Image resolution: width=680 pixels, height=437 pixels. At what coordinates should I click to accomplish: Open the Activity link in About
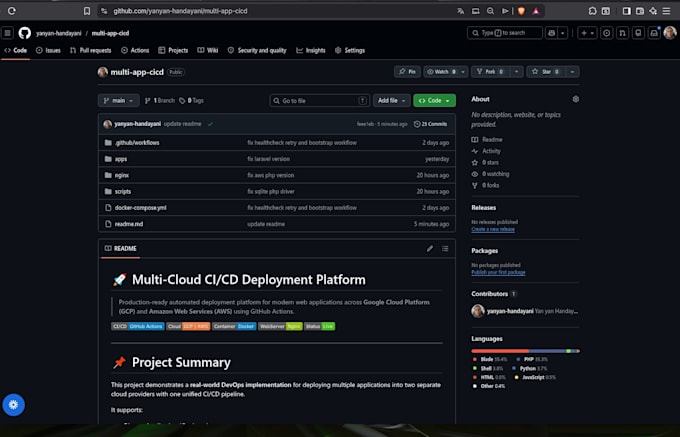(486, 151)
